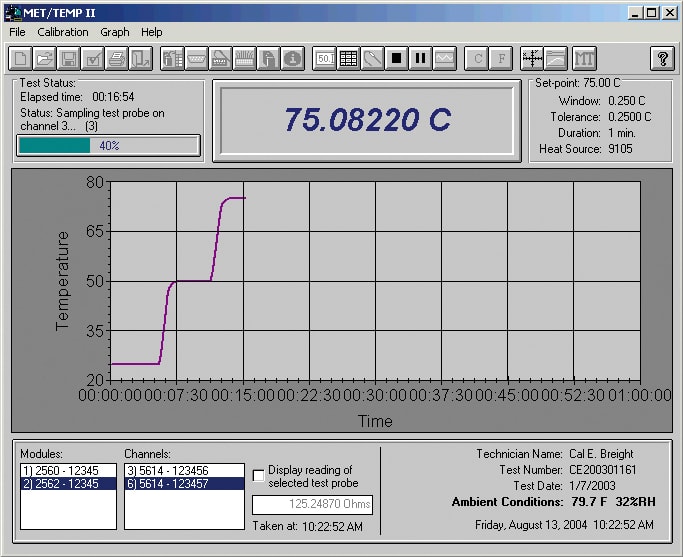Screen dimensions: 683x557
Task: Click the Taken at 10:22:52 AM text
Action: (308, 527)
